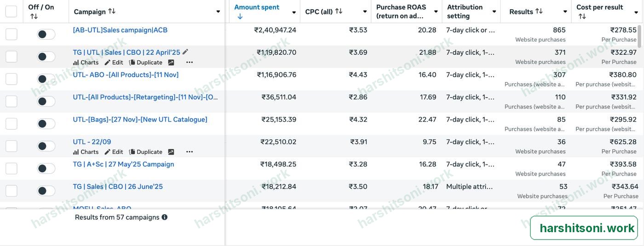
Task: Duplicate the TG UTL Sales CBO campaign
Action: pos(145,62)
